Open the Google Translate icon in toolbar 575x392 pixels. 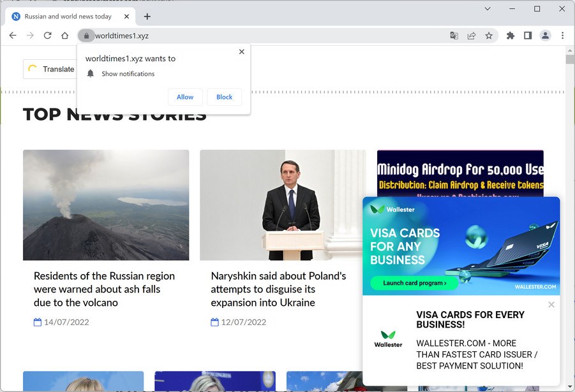coord(454,36)
